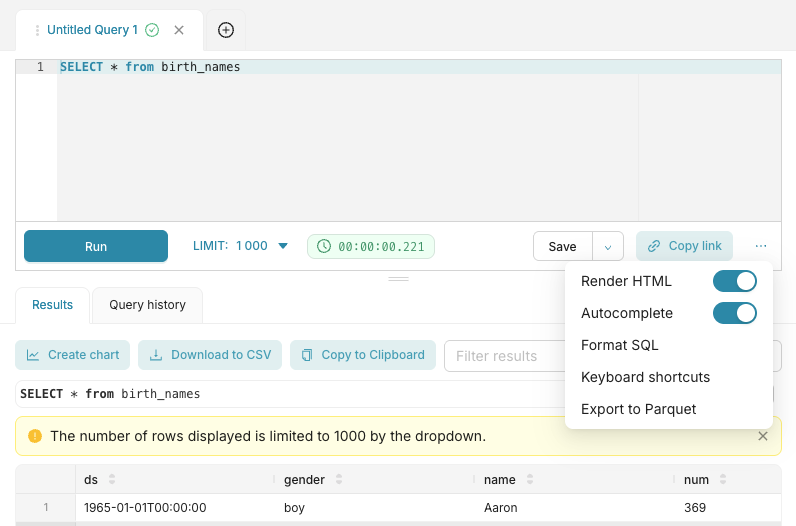Sort the gender column

point(337,480)
